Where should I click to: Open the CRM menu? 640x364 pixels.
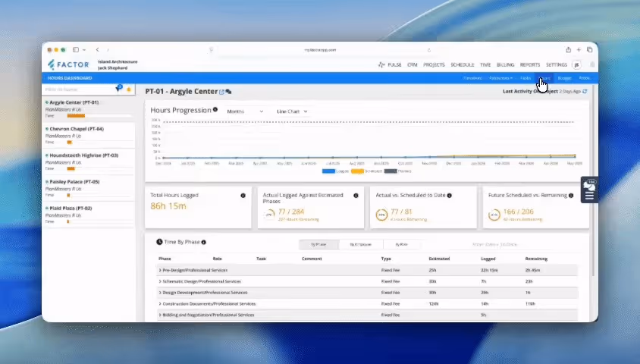tap(413, 65)
